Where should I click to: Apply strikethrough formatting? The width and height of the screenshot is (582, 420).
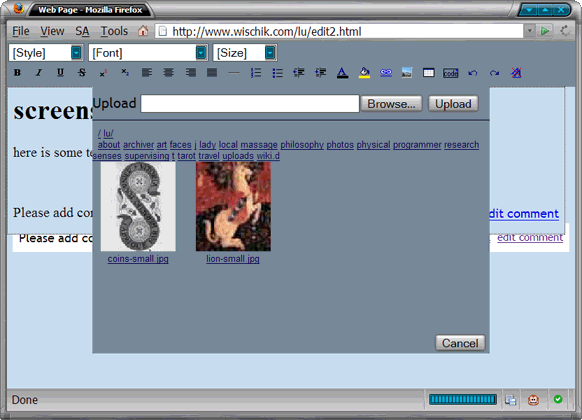pyautogui.click(x=82, y=73)
